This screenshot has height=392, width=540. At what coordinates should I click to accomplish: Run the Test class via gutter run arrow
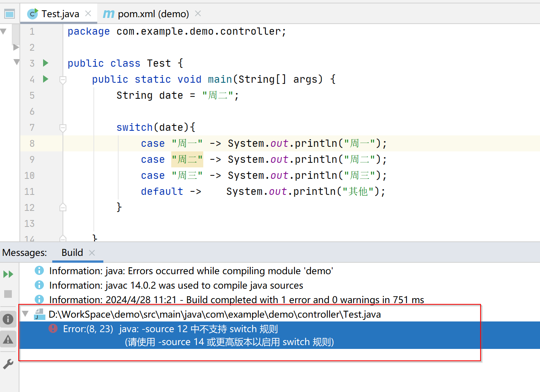[x=45, y=63]
